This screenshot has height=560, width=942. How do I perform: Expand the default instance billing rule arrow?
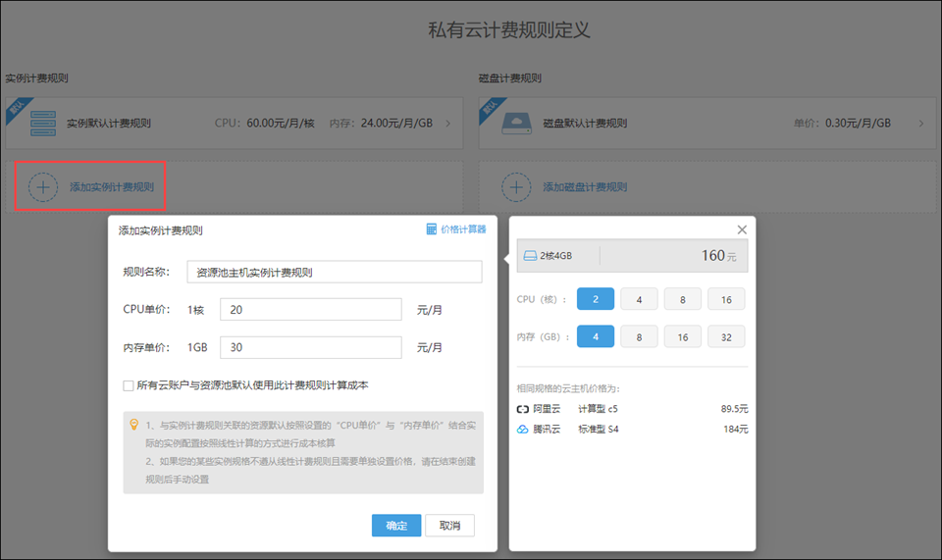(x=448, y=124)
